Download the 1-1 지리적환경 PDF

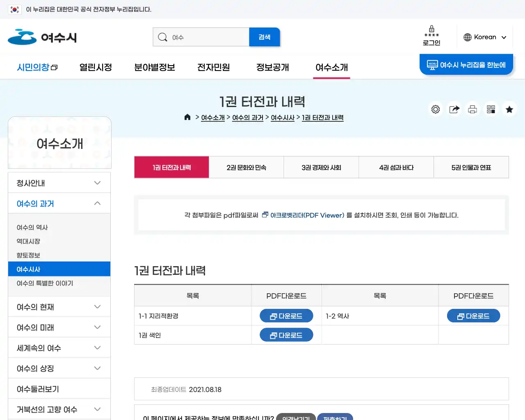pyautogui.click(x=286, y=316)
